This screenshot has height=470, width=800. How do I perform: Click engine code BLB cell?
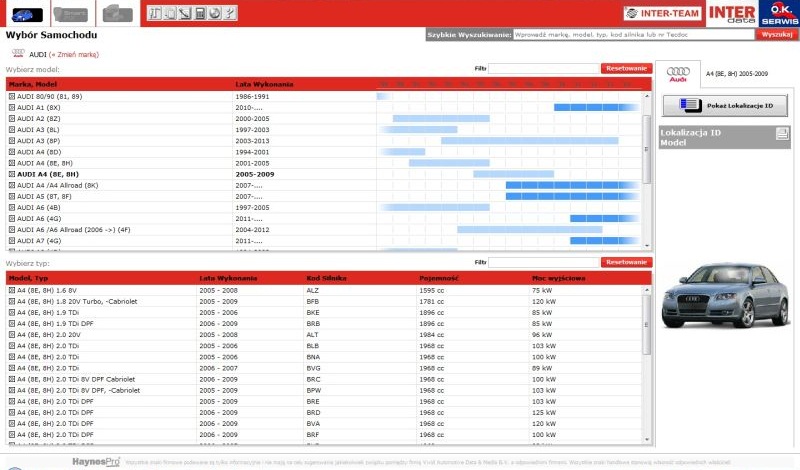pyautogui.click(x=313, y=346)
